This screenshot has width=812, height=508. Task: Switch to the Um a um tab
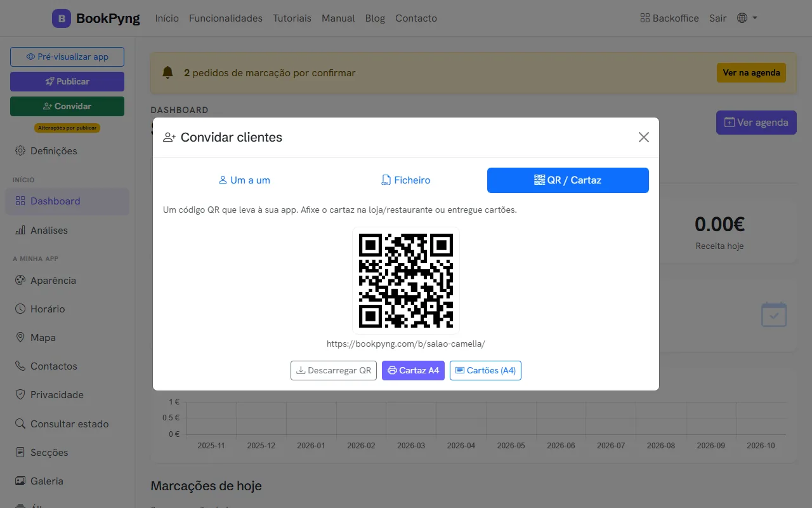pos(244,180)
